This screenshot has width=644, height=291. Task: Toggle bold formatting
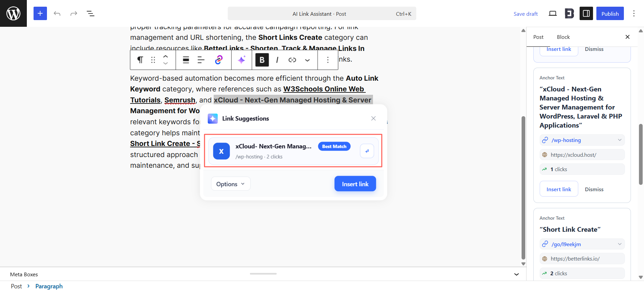pos(262,60)
